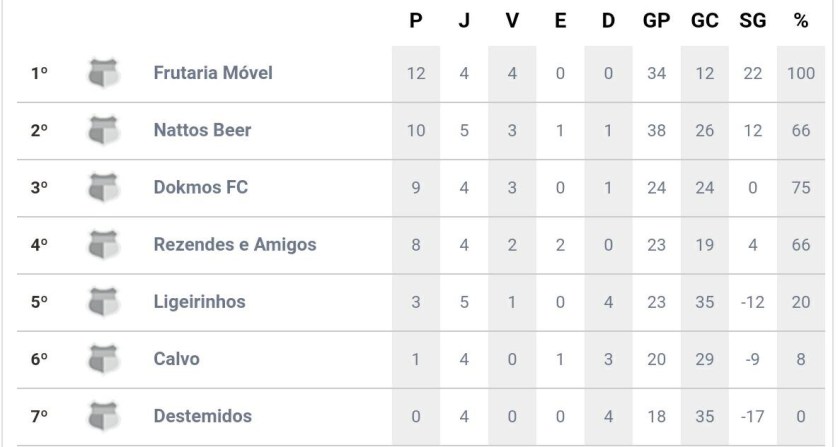Click the GP goals-for column header
840x447 pixels.
click(x=656, y=19)
